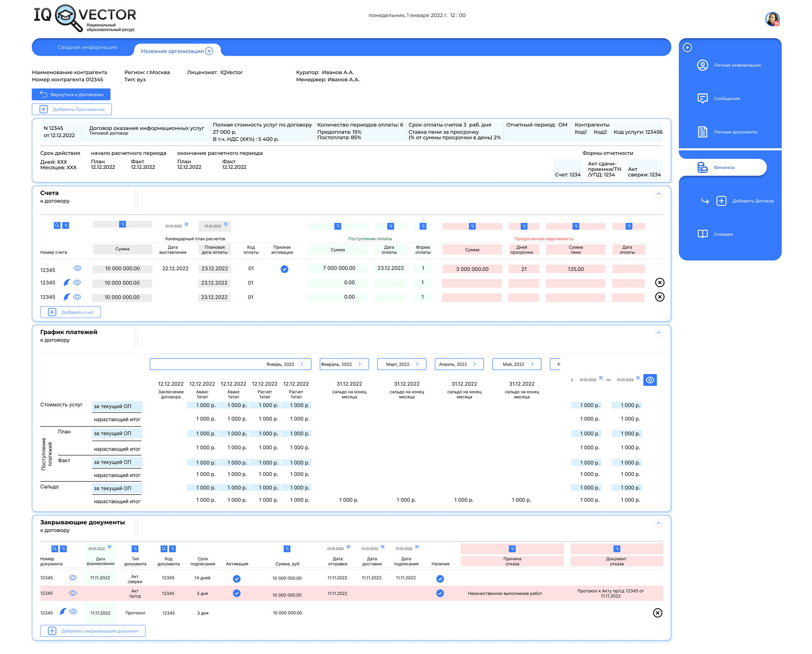
Task: Click the search icon above Номер документа
Action: tap(55, 549)
